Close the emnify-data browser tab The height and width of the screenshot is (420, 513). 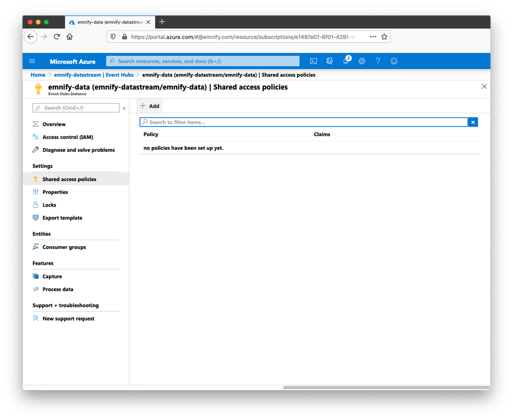[x=149, y=22]
